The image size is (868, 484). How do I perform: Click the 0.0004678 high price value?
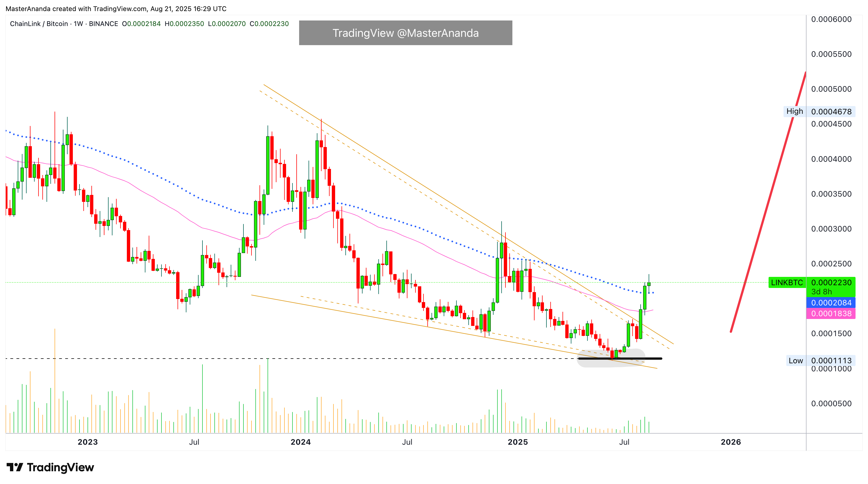coord(831,112)
